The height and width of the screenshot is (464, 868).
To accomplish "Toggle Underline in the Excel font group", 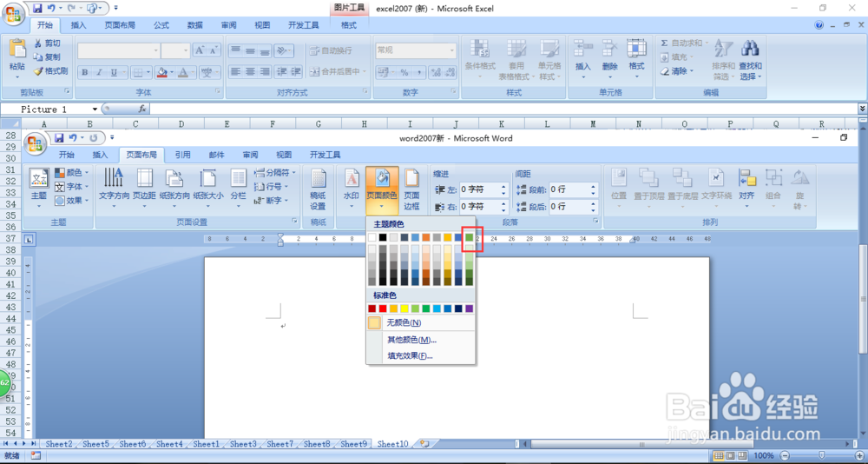I will 114,72.
